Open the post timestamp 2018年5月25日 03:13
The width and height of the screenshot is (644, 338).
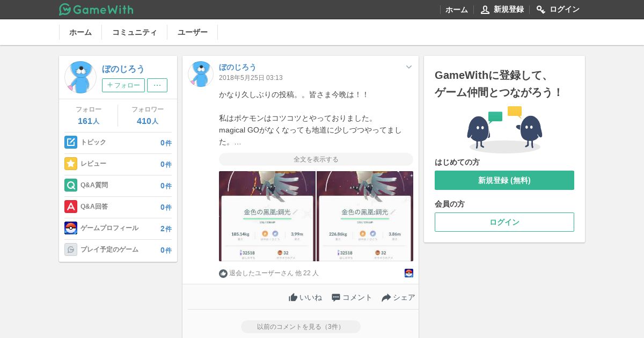click(x=251, y=78)
